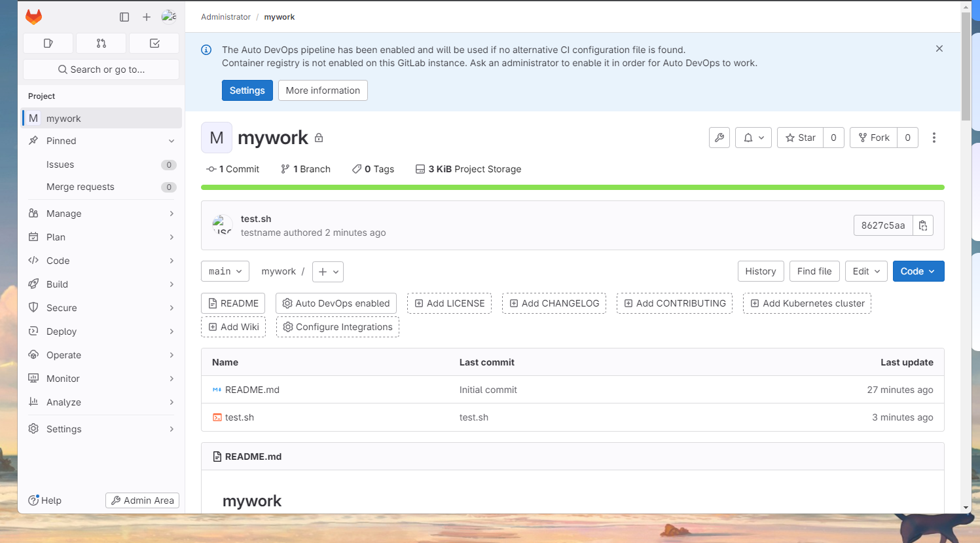Click the wrench admin icon button

pyautogui.click(x=719, y=138)
